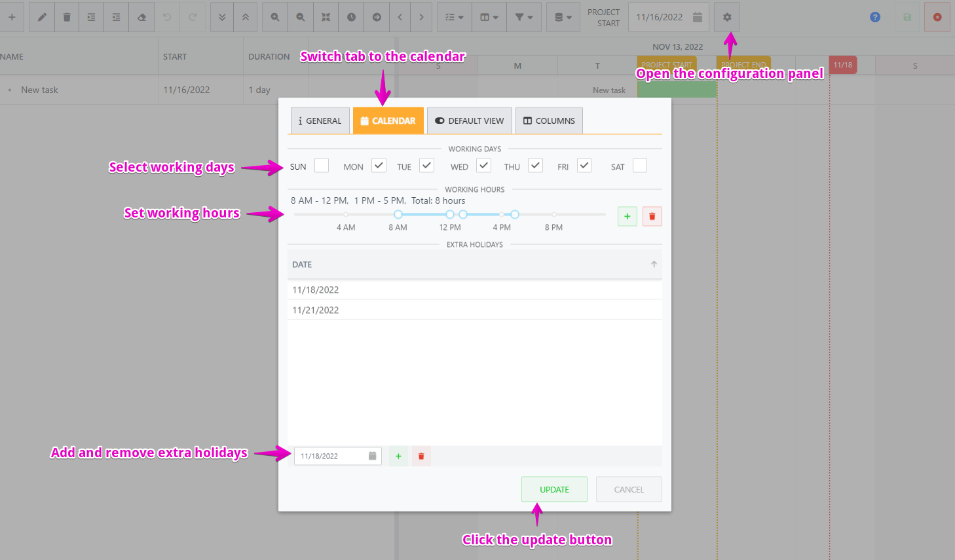Check the SAT working day checkbox
The width and height of the screenshot is (955, 560).
[640, 166]
